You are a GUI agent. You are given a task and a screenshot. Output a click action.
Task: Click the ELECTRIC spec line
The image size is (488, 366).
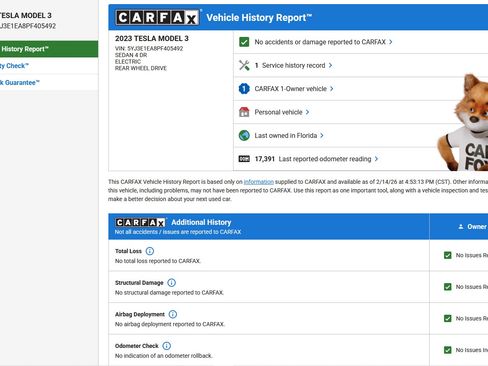click(x=128, y=62)
